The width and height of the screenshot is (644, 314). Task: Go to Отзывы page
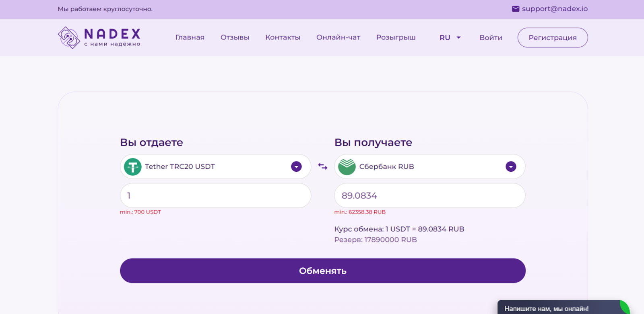point(235,37)
